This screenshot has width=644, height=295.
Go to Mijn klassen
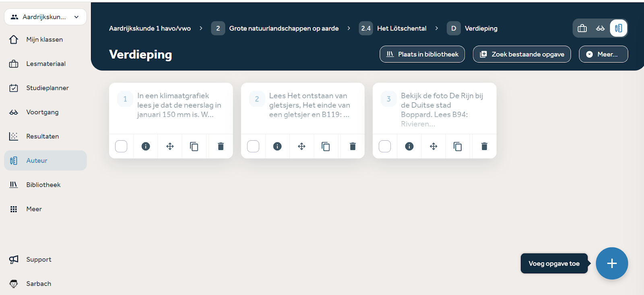coord(45,39)
